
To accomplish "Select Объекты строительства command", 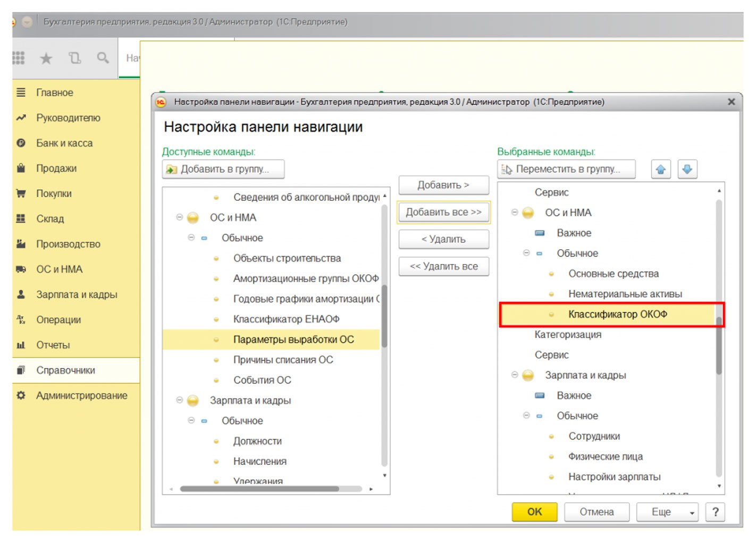I will 287,258.
